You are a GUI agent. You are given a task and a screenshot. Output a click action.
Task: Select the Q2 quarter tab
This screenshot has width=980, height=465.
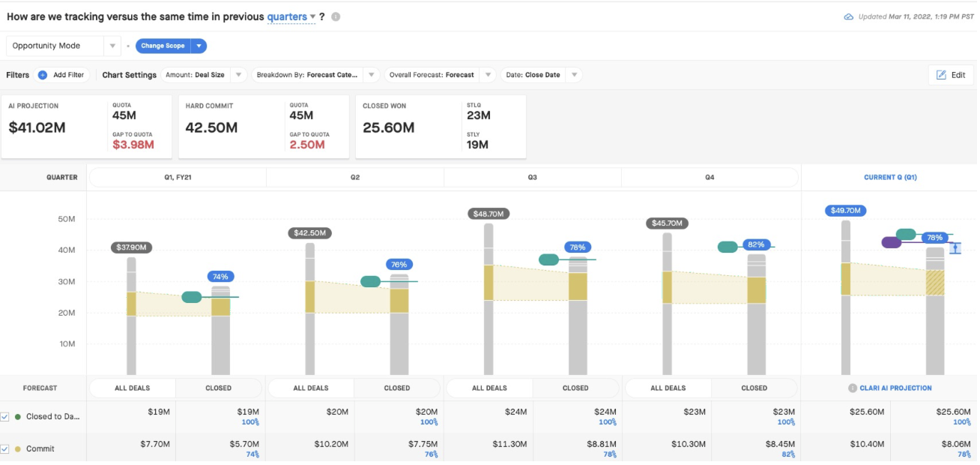tap(355, 178)
